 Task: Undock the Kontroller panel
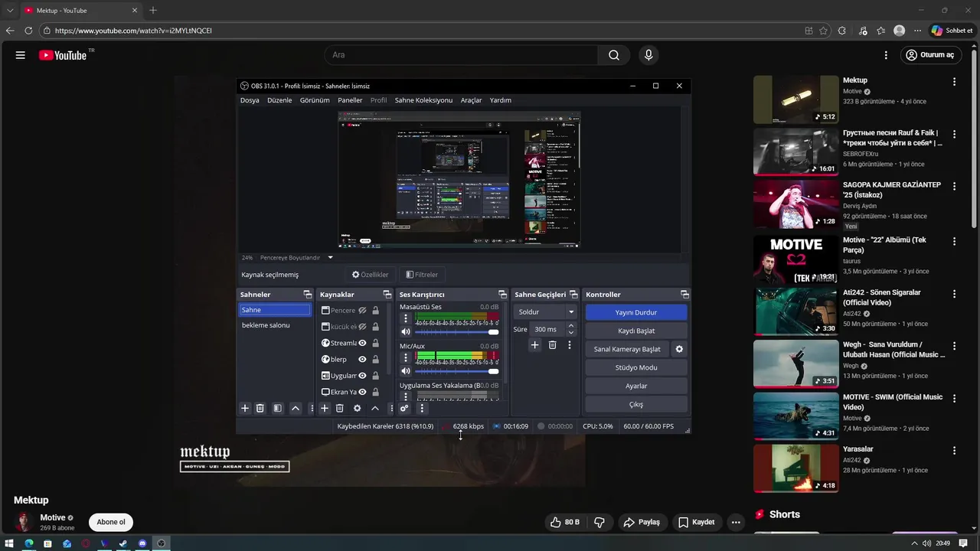[x=684, y=295]
